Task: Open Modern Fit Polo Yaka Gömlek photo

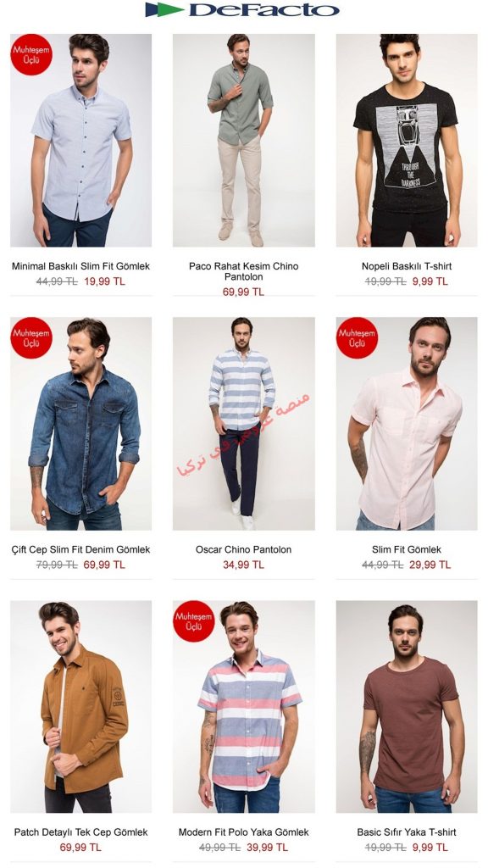Action: [x=244, y=707]
